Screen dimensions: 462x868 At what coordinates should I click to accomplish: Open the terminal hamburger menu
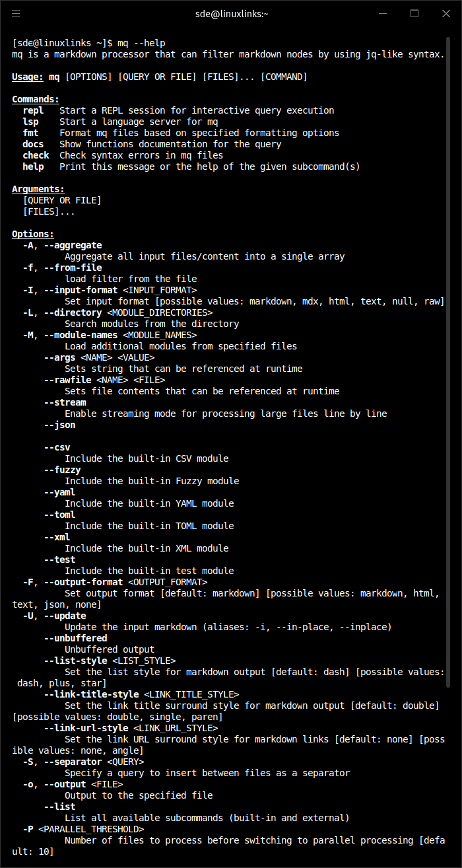[16, 13]
